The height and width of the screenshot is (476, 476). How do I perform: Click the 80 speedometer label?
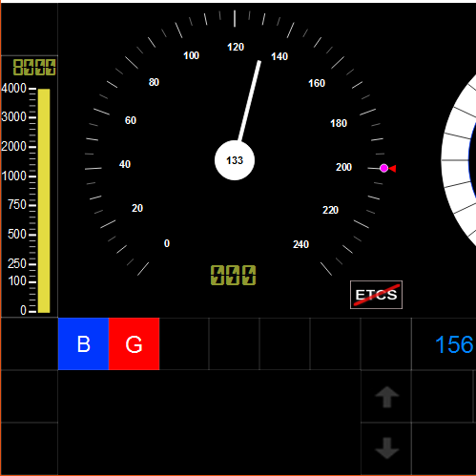[154, 82]
